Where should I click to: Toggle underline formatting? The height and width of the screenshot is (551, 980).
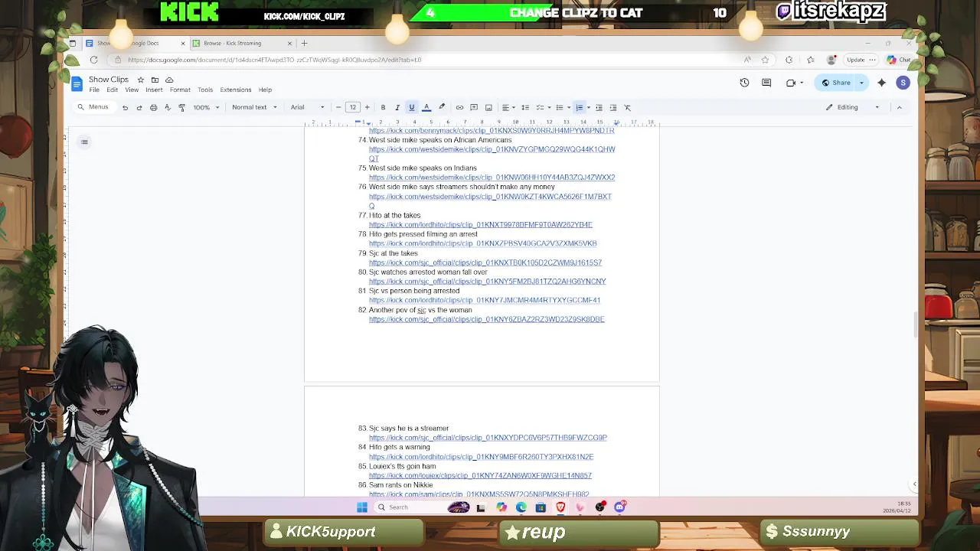(411, 107)
